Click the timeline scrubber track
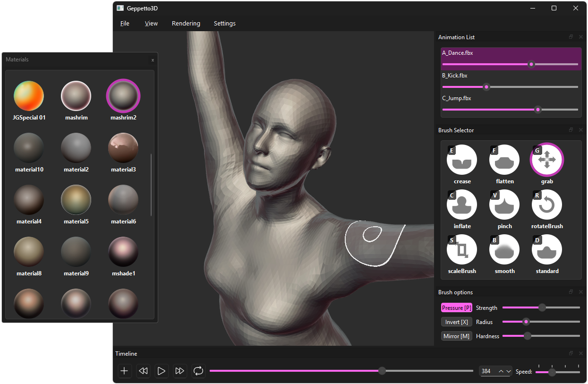Screen dimensions: 588x384 click(x=341, y=371)
